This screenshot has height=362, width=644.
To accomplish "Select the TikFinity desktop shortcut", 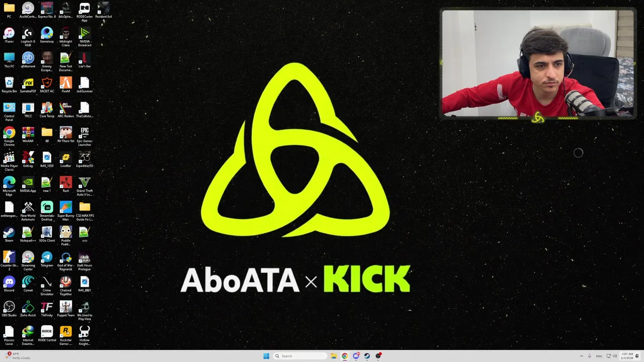I will point(47,309).
